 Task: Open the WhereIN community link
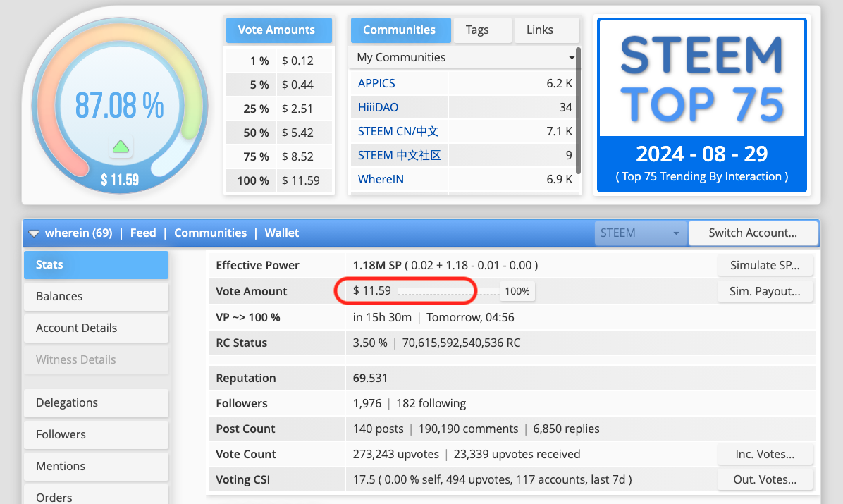(x=381, y=180)
